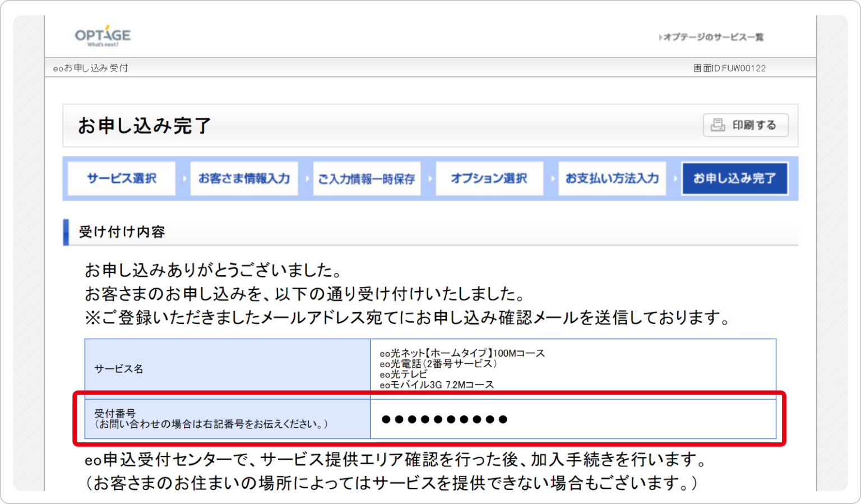Open the オプテージのサービス一覧 link
This screenshot has height=504, width=861.
713,37
